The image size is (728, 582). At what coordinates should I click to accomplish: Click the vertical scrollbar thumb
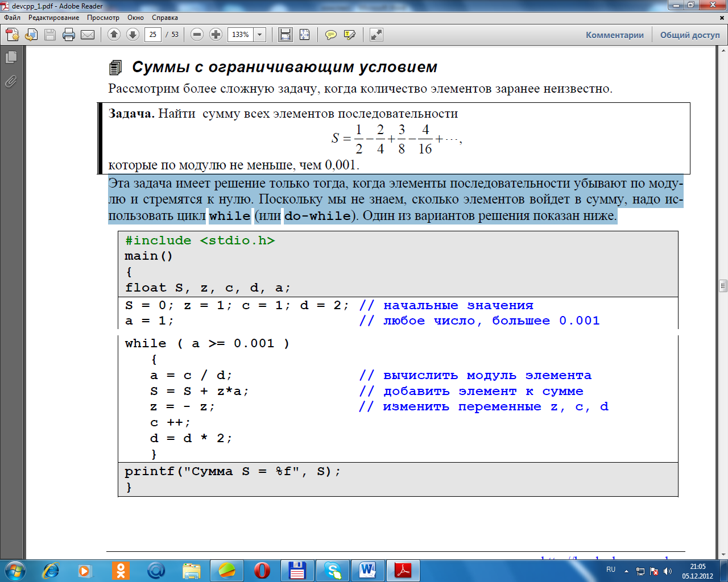point(723,285)
